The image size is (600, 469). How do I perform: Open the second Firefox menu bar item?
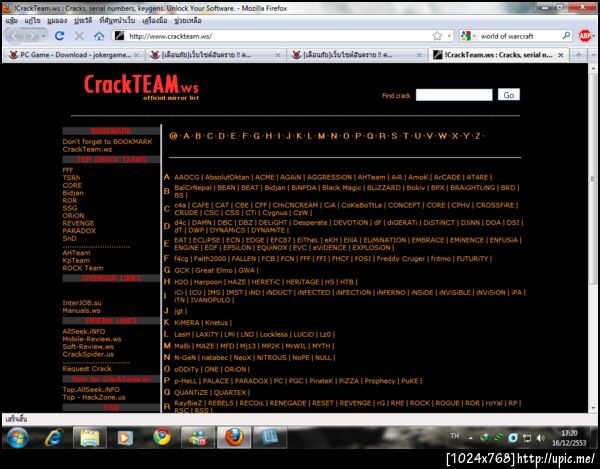33,21
